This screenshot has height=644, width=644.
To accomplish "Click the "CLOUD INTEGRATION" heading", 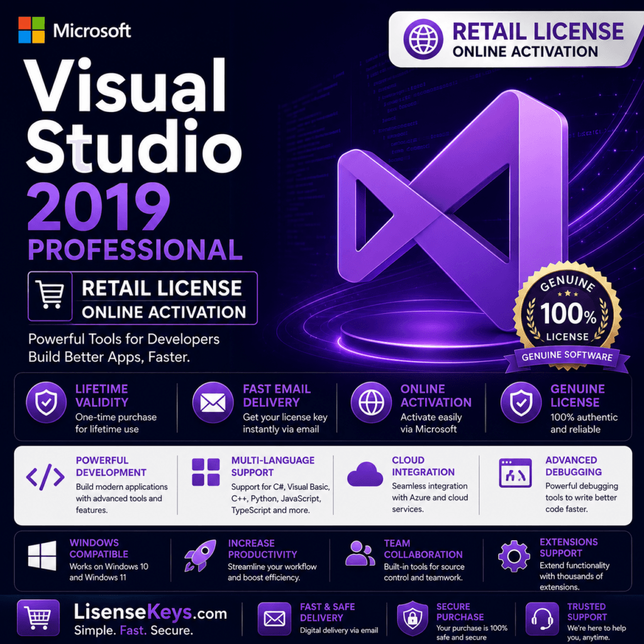I will (423, 466).
